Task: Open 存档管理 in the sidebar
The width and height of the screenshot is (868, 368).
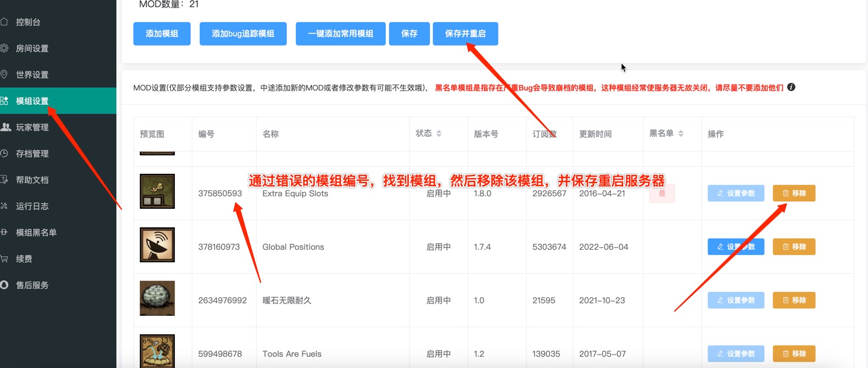Action: [x=32, y=154]
